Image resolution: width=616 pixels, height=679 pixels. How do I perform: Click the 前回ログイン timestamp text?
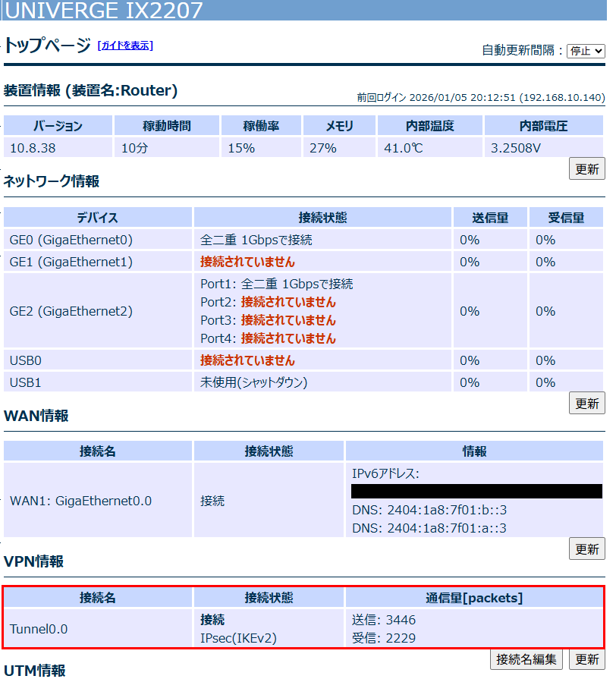pyautogui.click(x=480, y=97)
